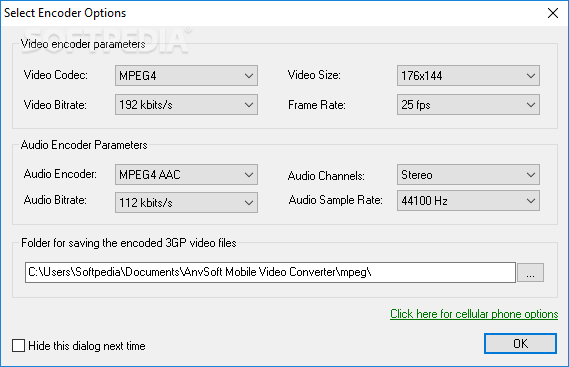The image size is (569, 367).
Task: Open the Audio Sample Rate dropdown showing 44100 Hz
Action: (x=468, y=200)
